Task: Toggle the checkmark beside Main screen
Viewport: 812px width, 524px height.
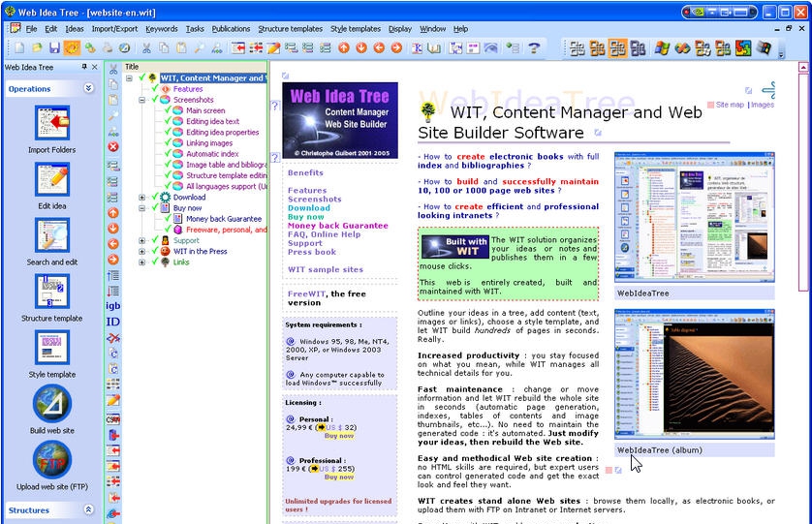Action: pos(168,110)
